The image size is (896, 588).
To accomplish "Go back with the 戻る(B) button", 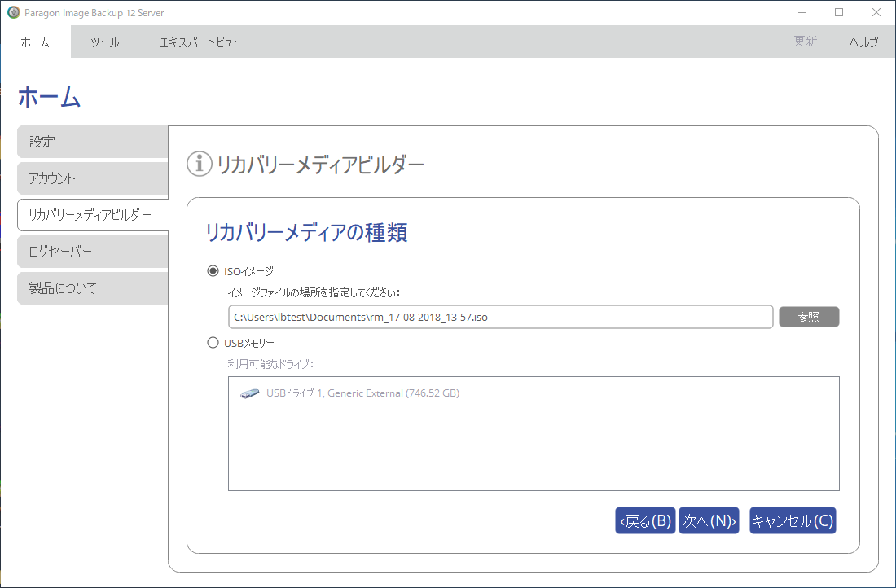I will [645, 521].
